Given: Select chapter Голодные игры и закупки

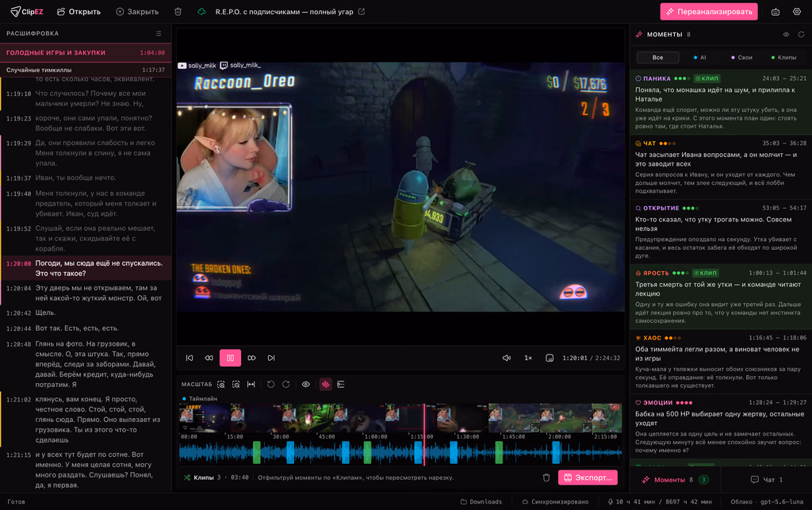Looking at the screenshot, I should (86, 52).
